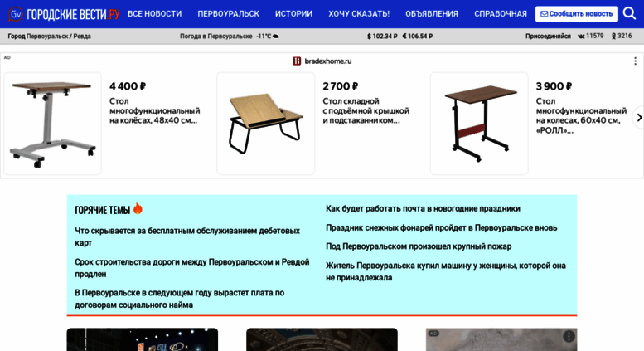Screen dimensions: 644x351
Task: View the folding table 2 700 ₽ image
Action: [266, 124]
